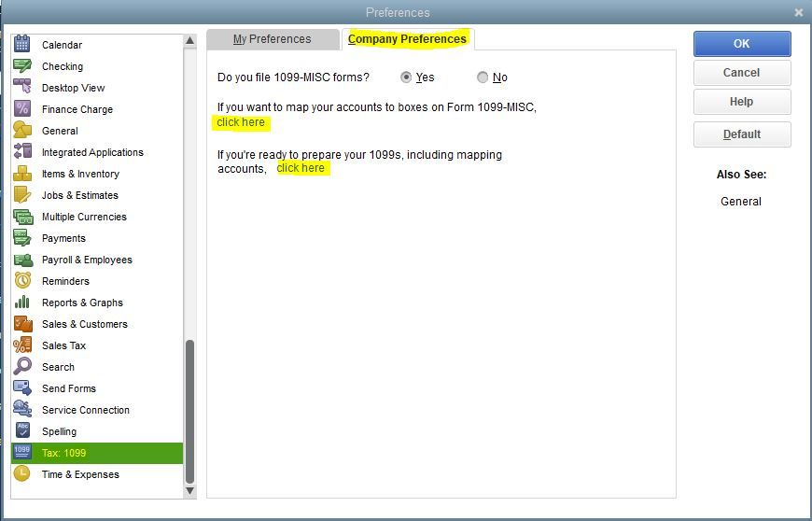Click the Sales & Customers icon
The height and width of the screenshot is (521, 812).
[x=22, y=323]
